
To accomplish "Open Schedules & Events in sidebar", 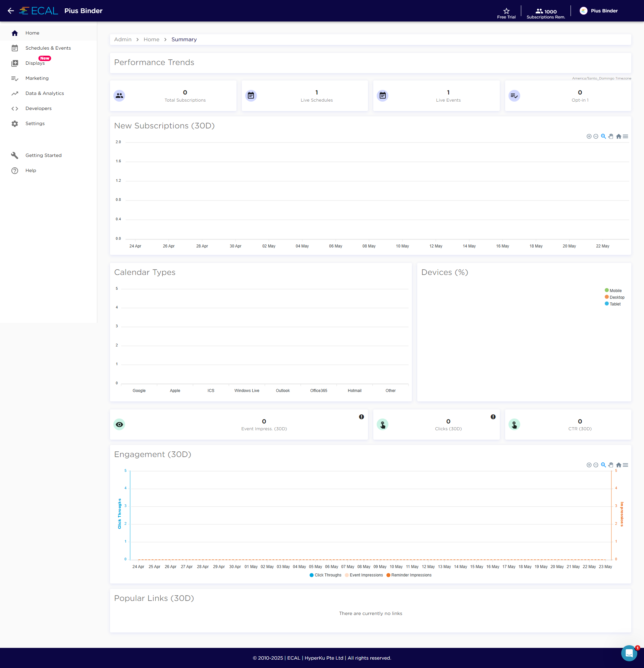I will click(48, 48).
